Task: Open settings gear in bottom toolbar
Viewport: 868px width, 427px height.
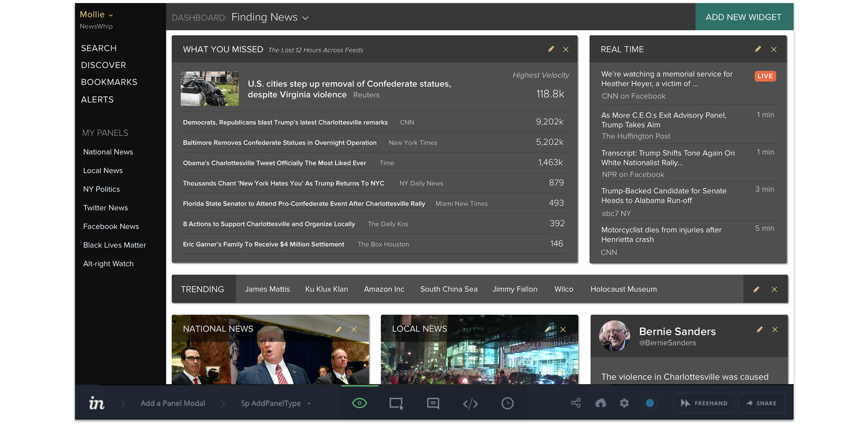Action: [624, 403]
